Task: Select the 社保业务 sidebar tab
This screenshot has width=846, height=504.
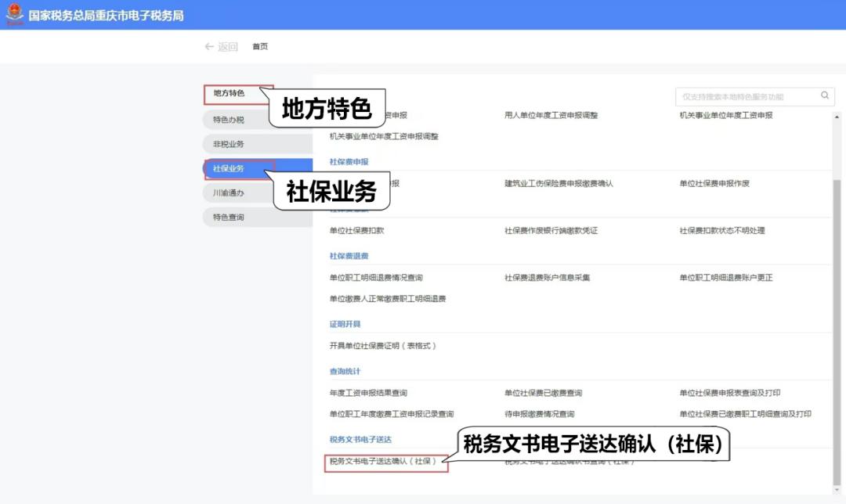Action: tap(230, 168)
